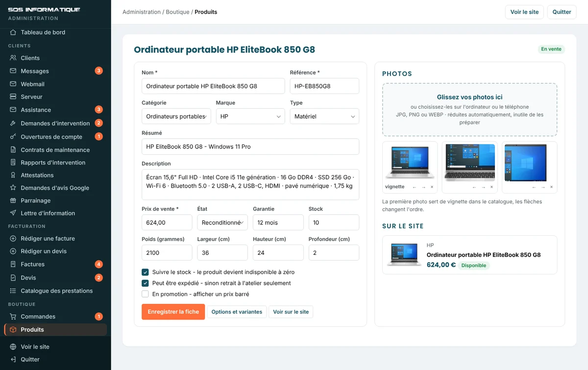
Task: Click the third product photo thumbnail
Action: (x=530, y=163)
